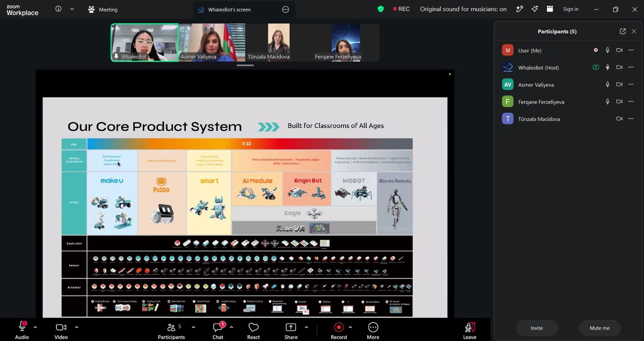Open the annotation pen tool
The height and width of the screenshot is (341, 644).
pos(520,9)
